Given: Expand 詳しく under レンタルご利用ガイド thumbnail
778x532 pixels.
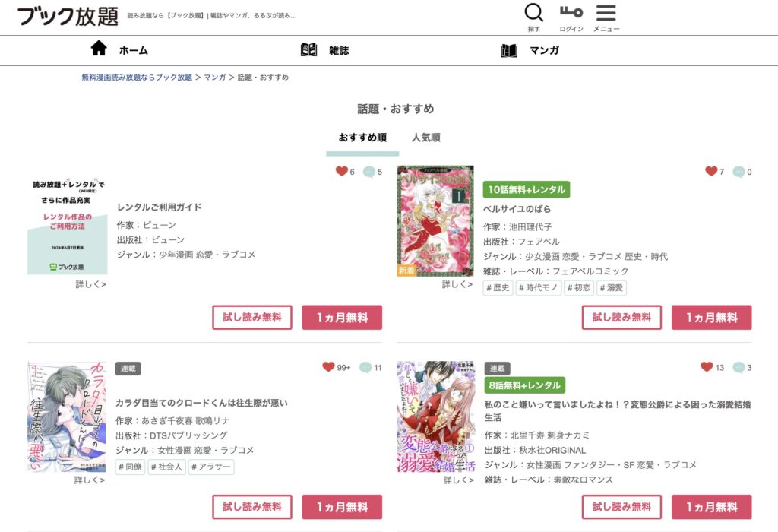Looking at the screenshot, I should click(91, 284).
